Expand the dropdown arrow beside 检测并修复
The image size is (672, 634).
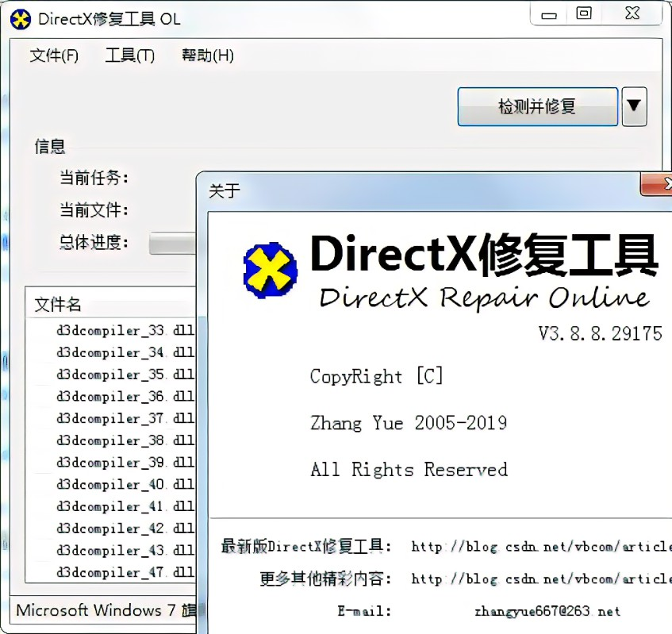pyautogui.click(x=634, y=107)
